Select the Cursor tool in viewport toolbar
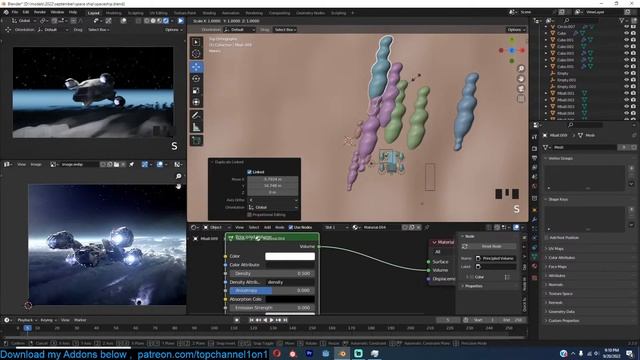This screenshot has height=360, width=640. [x=196, y=53]
